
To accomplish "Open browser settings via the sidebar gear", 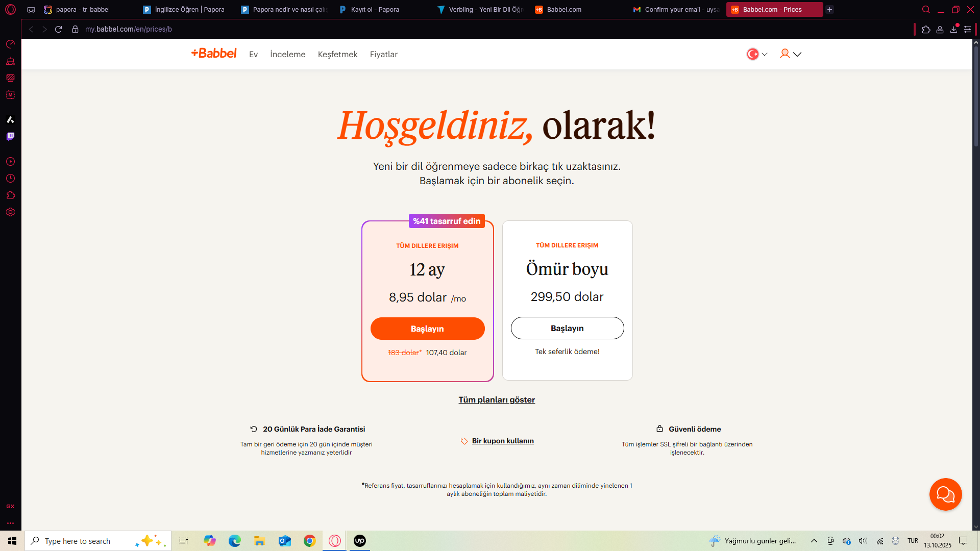I will (10, 212).
